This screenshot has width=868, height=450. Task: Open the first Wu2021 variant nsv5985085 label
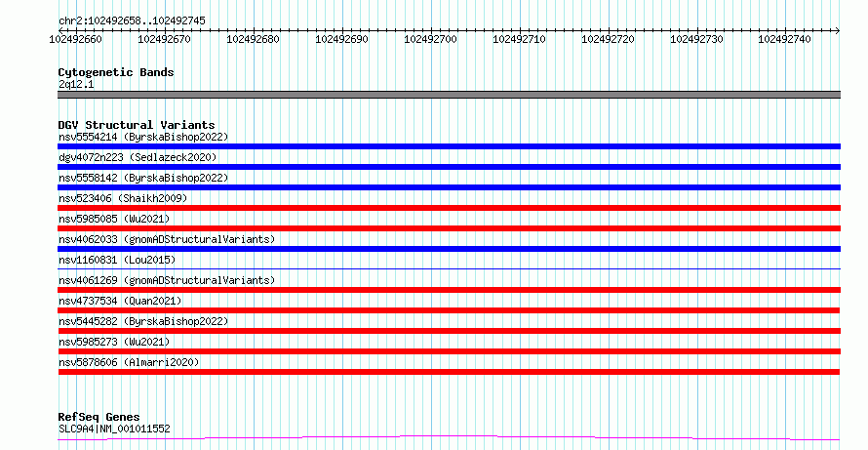(x=114, y=219)
